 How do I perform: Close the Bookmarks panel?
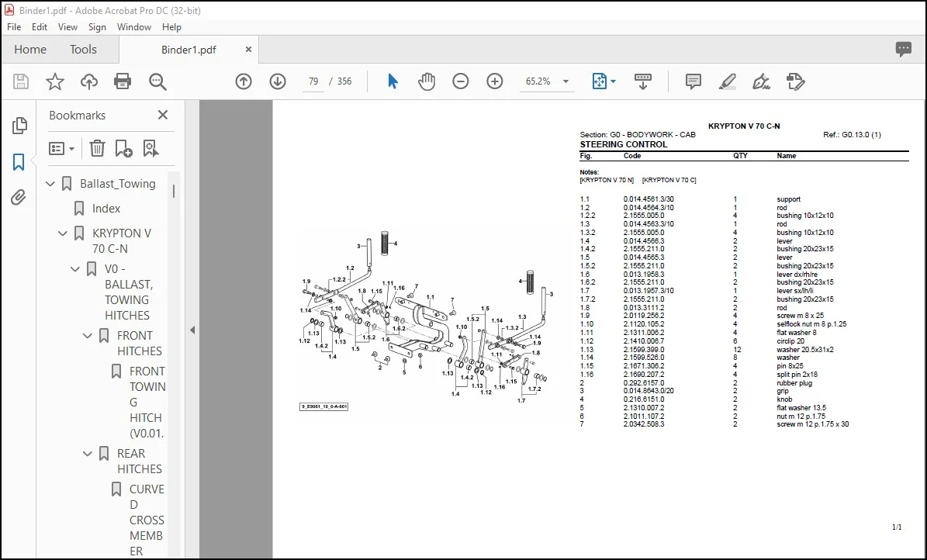tap(163, 116)
